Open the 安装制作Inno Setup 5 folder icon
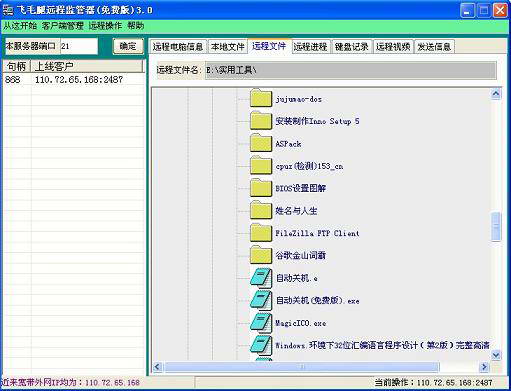Screen dimensions: 511x391 tap(261, 121)
